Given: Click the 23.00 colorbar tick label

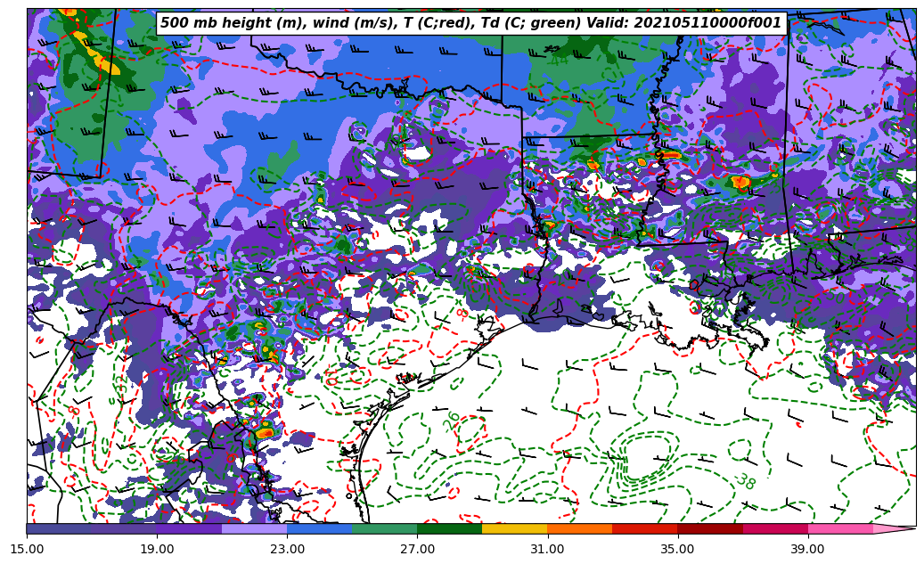Looking at the screenshot, I should 287,549.
